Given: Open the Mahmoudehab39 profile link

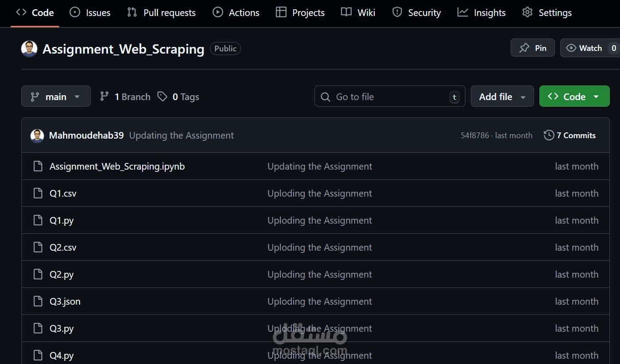Looking at the screenshot, I should (x=86, y=136).
